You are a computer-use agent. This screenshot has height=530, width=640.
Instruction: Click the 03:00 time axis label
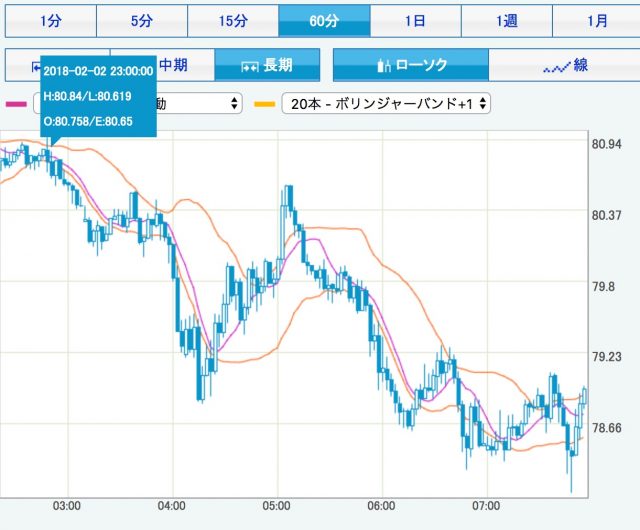pyautogui.click(x=67, y=507)
